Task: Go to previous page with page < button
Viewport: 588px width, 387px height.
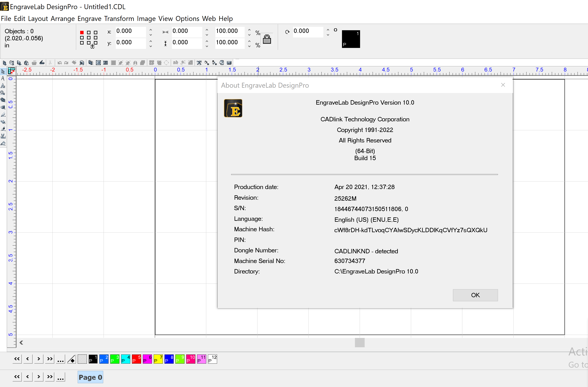Action: [28, 377]
